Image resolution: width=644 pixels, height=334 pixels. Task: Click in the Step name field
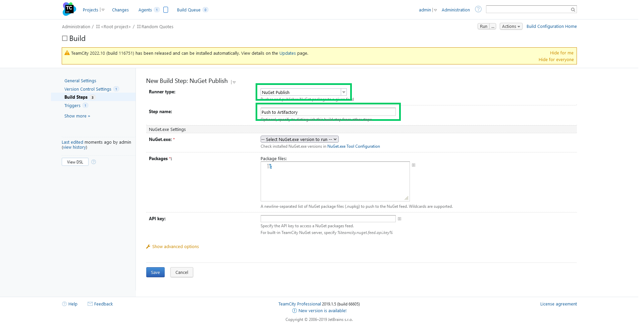point(328,112)
